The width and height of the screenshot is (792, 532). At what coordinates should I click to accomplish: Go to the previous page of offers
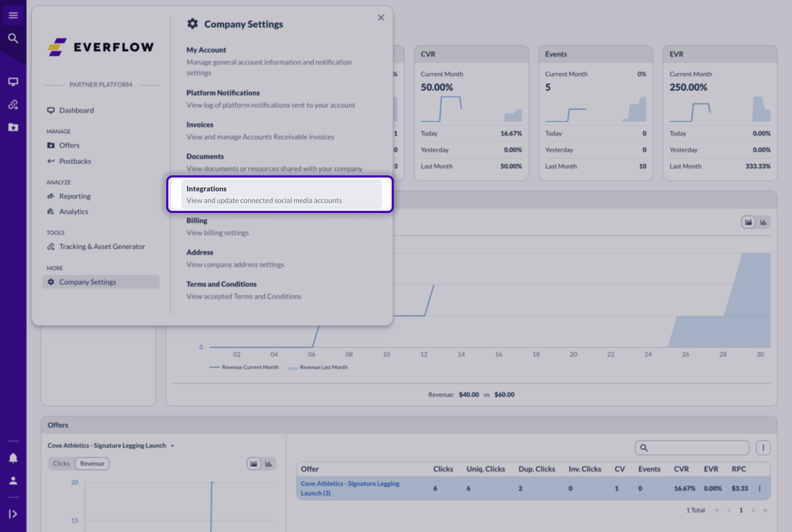pyautogui.click(x=729, y=510)
